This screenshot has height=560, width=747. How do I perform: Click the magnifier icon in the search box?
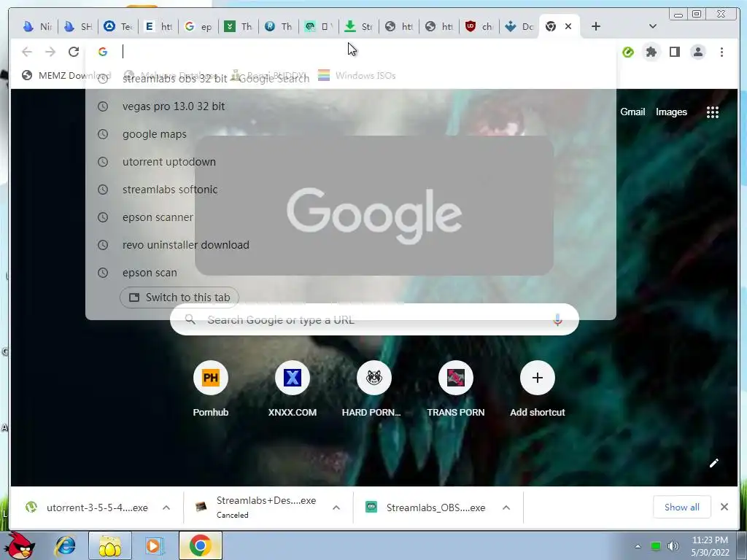pos(190,319)
